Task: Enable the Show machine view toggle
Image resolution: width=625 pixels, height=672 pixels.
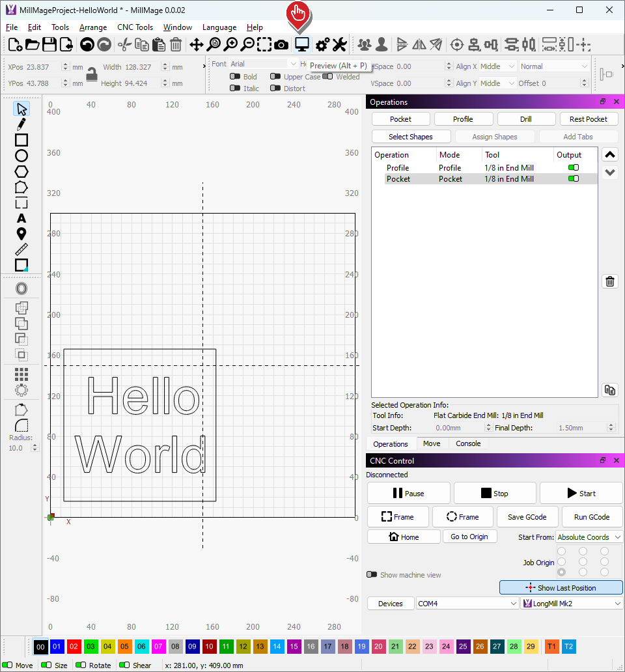Action: point(372,575)
